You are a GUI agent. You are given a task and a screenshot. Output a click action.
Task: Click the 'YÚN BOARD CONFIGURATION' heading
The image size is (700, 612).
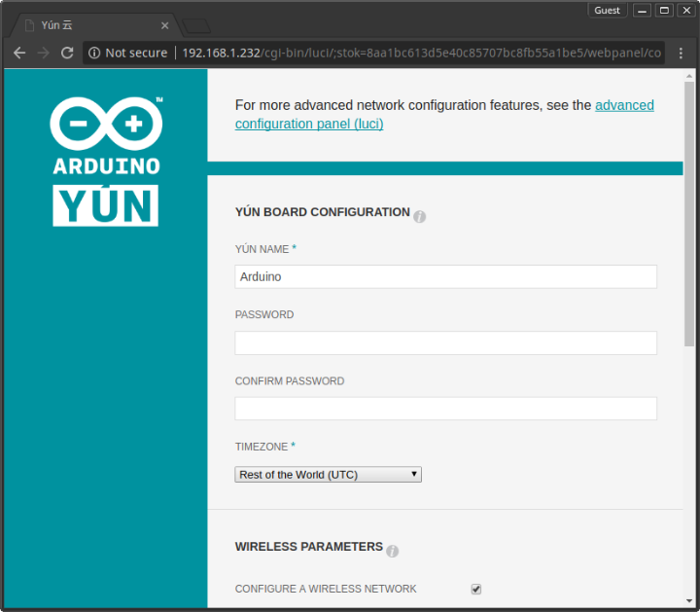tap(323, 212)
